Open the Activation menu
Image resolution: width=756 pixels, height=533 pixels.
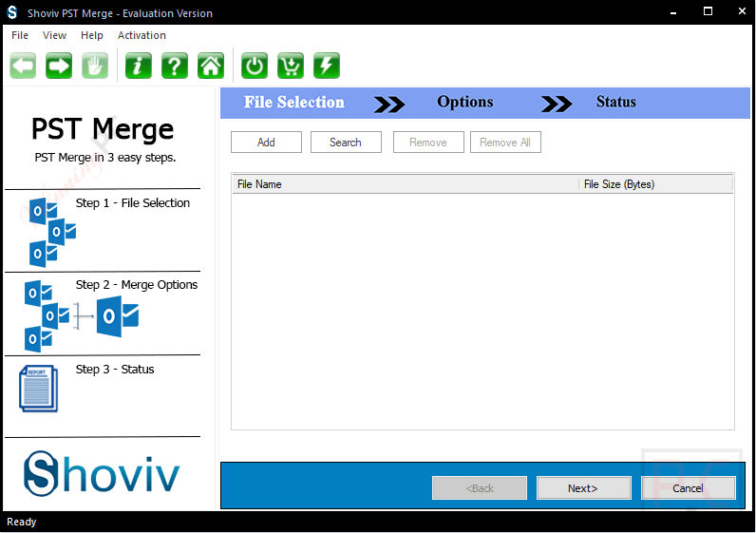(142, 35)
